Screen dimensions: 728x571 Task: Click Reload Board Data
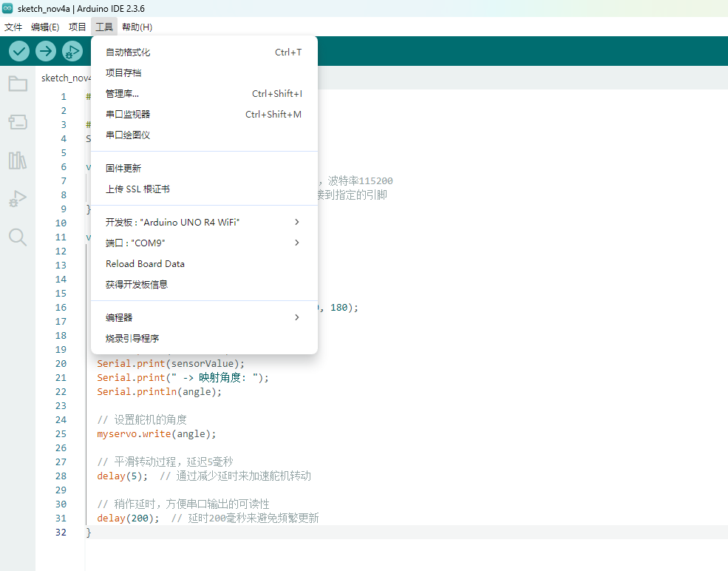coord(204,264)
